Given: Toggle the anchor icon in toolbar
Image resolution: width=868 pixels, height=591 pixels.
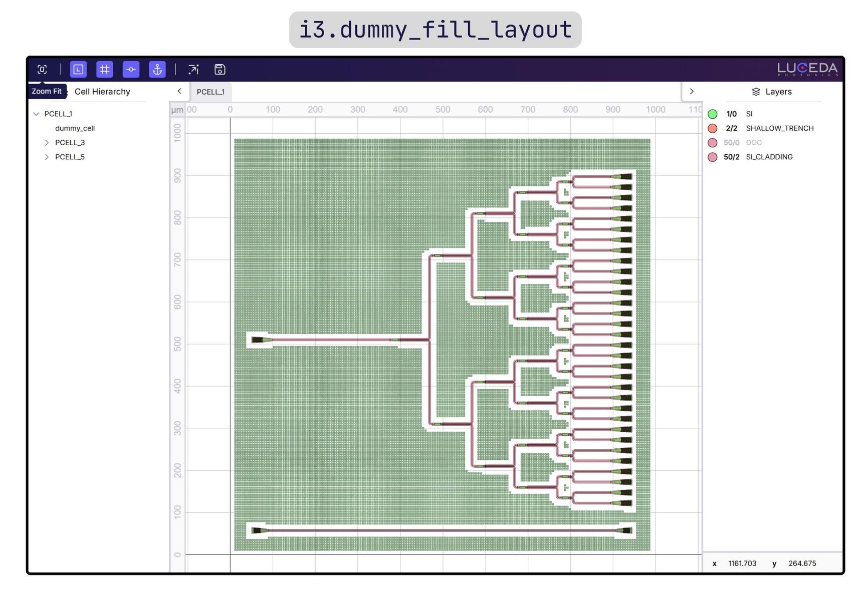Looking at the screenshot, I should pos(157,70).
